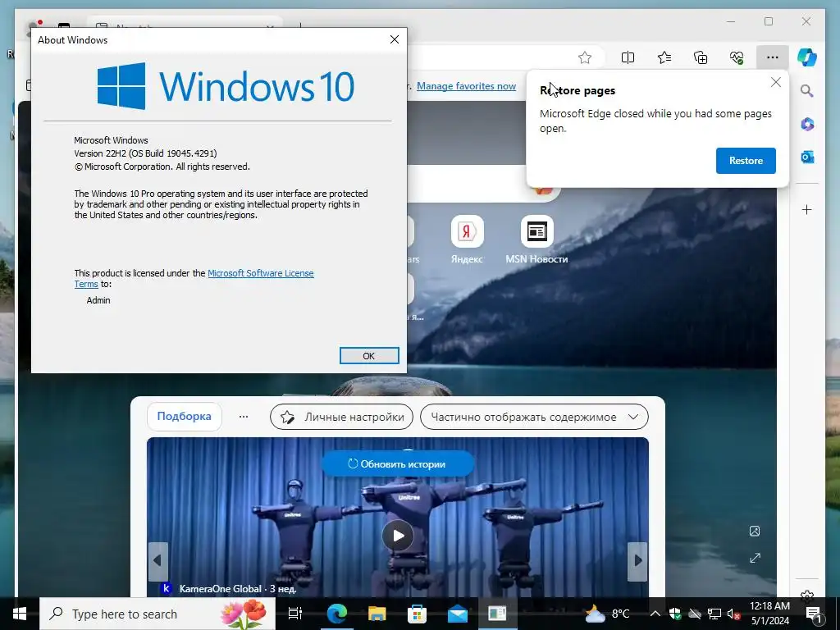Screen dimensions: 840x630
Task: Open Edge split screen view
Action: pyautogui.click(x=628, y=57)
